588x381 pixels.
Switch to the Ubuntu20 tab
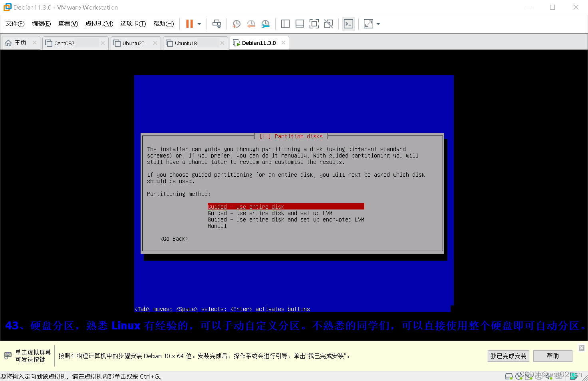(135, 43)
